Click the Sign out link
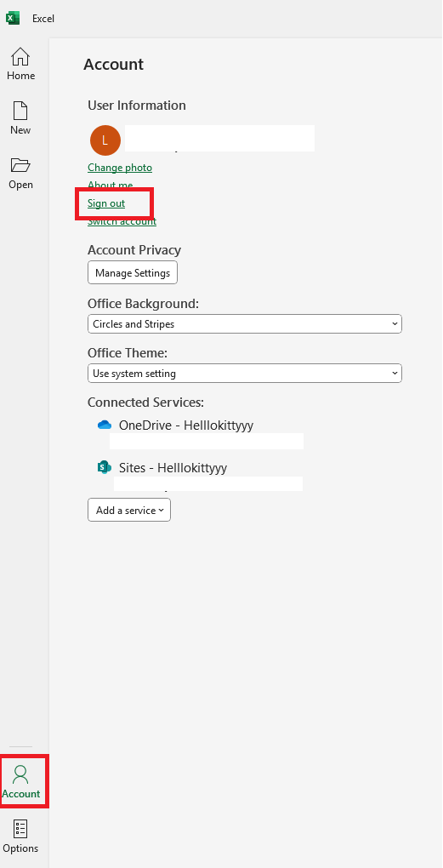The width and height of the screenshot is (443, 868). click(106, 203)
